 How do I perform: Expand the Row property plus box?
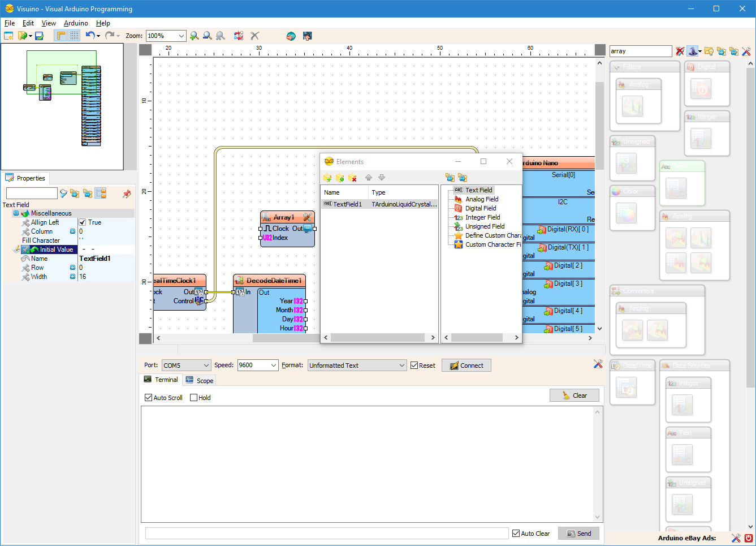tap(72, 268)
